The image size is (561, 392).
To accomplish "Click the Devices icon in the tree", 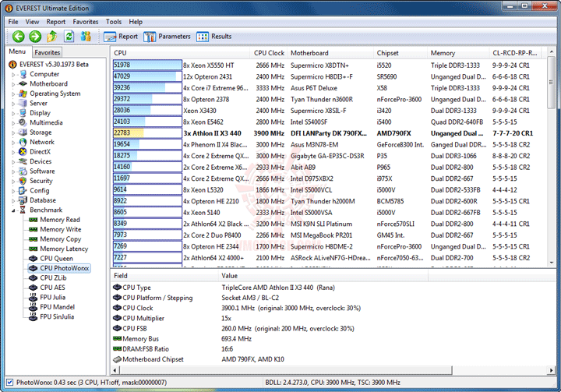I will 23,161.
